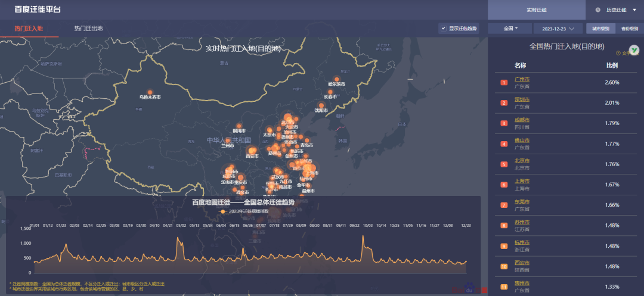Select the 长春市 map marker
644x296 pixels.
(330, 92)
